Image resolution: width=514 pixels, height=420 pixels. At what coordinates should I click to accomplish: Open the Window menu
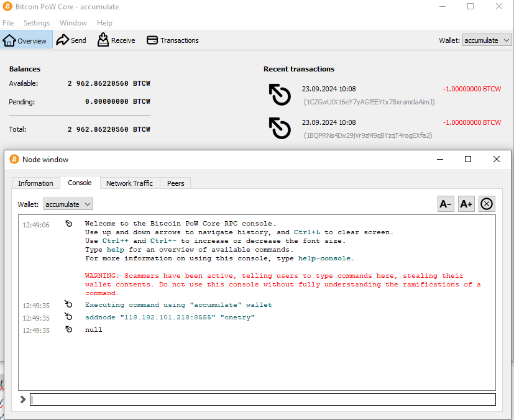tap(73, 23)
